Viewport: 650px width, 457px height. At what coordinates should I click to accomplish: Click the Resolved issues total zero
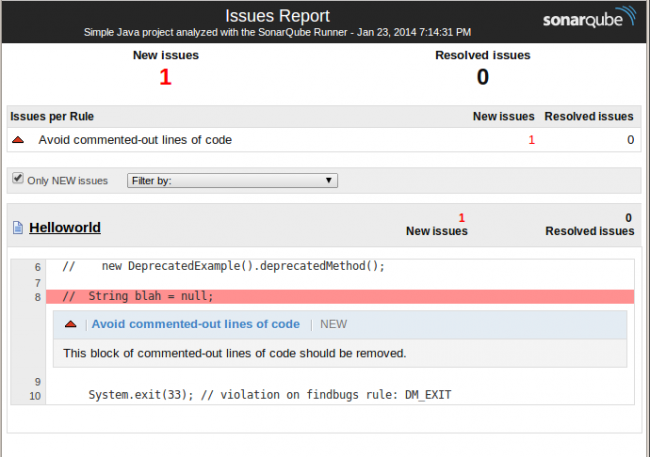(482, 77)
